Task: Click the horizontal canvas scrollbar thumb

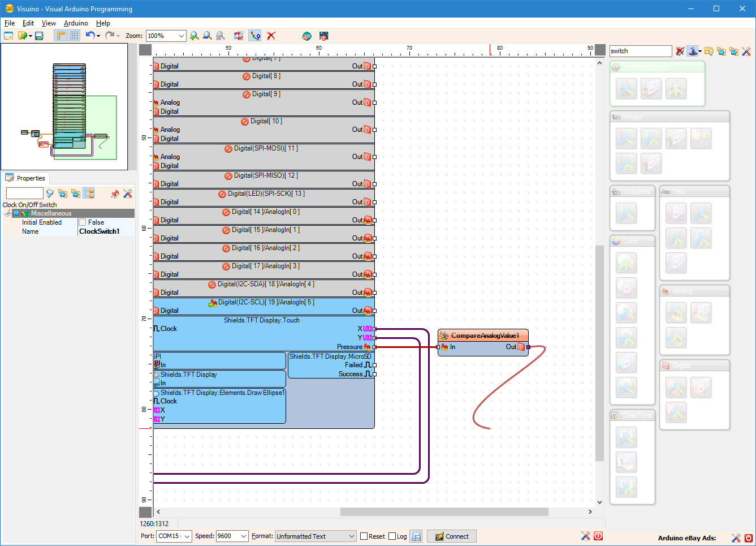Action: click(444, 511)
